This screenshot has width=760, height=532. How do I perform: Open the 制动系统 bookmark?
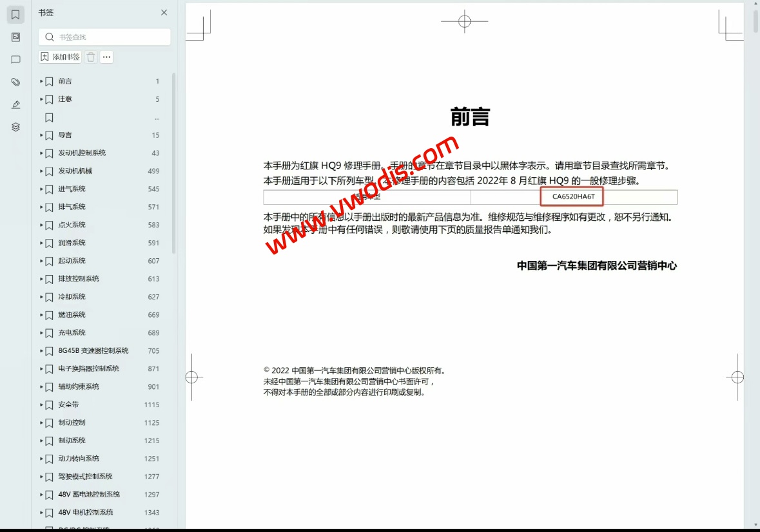point(72,441)
